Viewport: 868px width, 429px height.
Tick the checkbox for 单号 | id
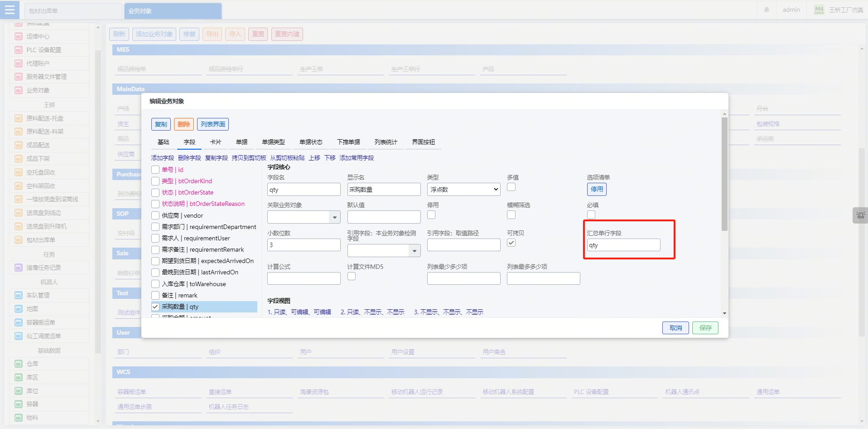click(x=155, y=170)
